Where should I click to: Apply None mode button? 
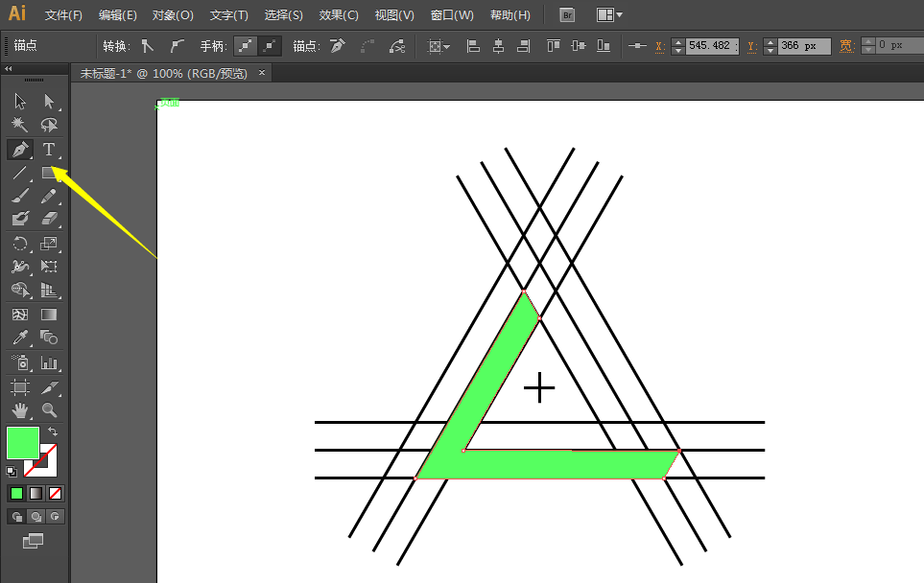[x=55, y=493]
